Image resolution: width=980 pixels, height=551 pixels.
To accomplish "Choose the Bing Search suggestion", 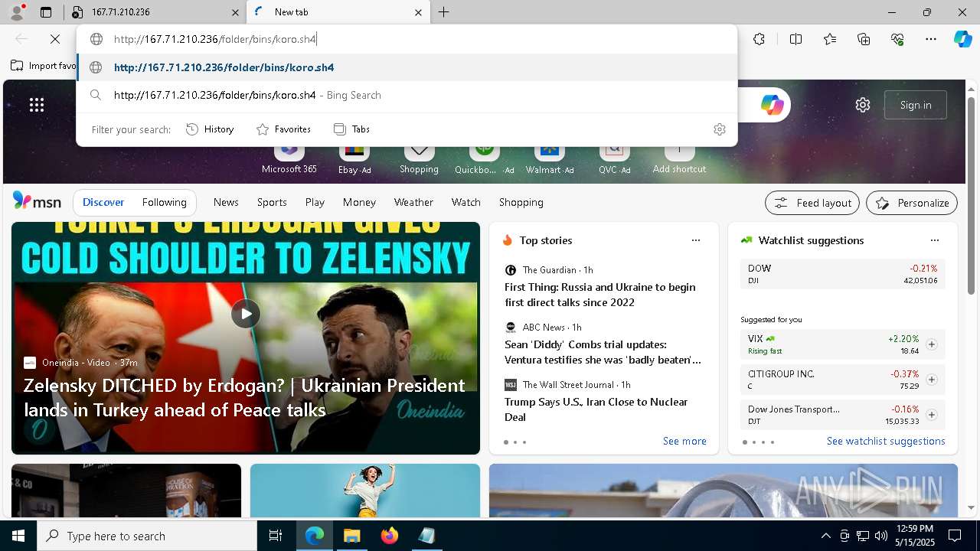I will point(407,95).
